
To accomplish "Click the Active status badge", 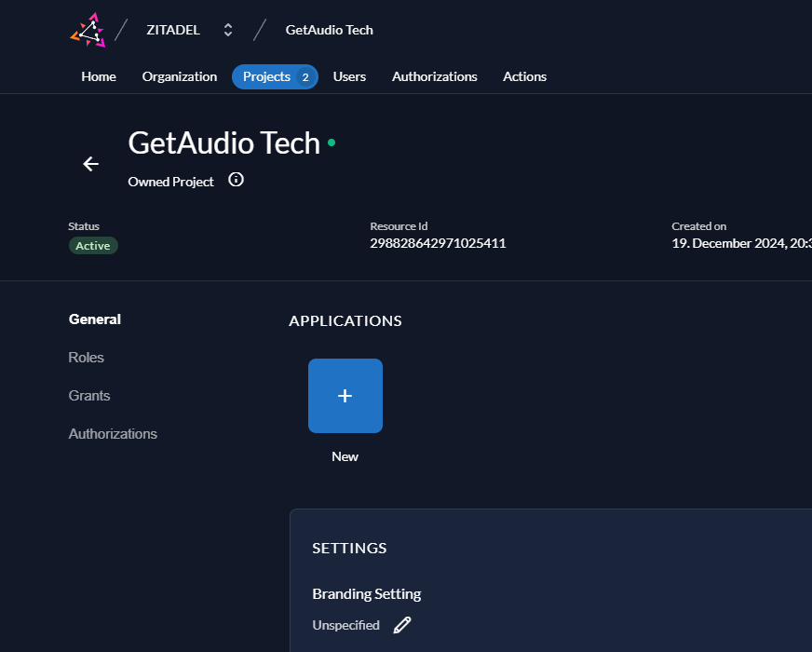I will tap(93, 246).
